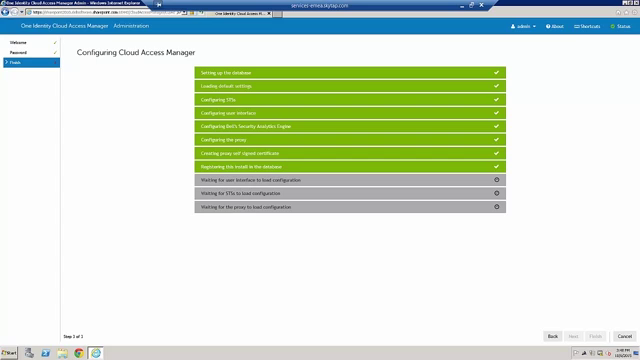Click the checkmark on Configuring STSs

pyautogui.click(x=496, y=100)
